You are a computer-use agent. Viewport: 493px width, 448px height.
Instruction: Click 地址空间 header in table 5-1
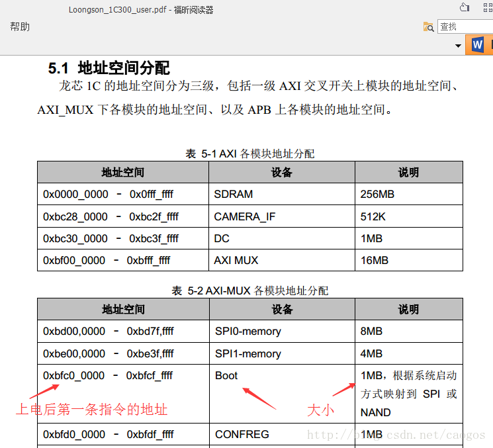coord(123,172)
